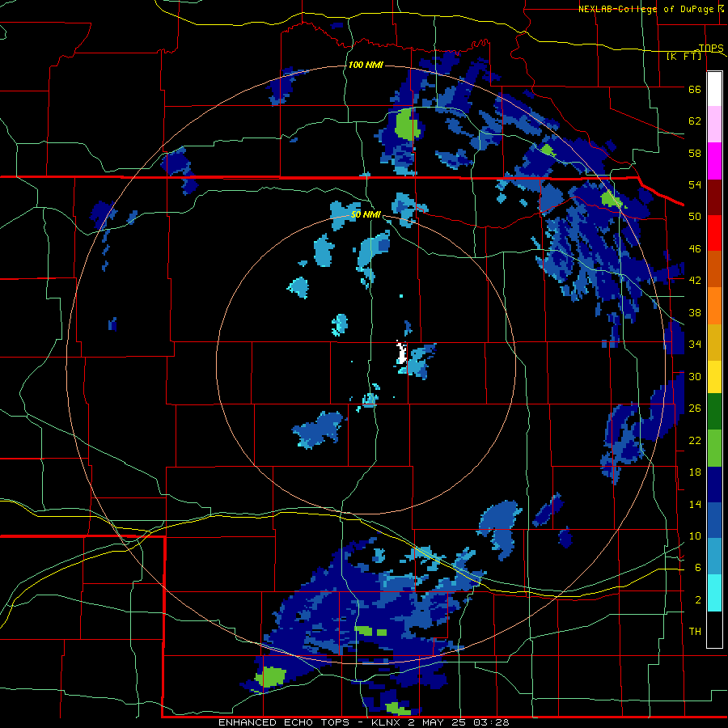Screen dimensions: 728x728
Task: Pick the yellow color bar swatch
Action: (714, 376)
